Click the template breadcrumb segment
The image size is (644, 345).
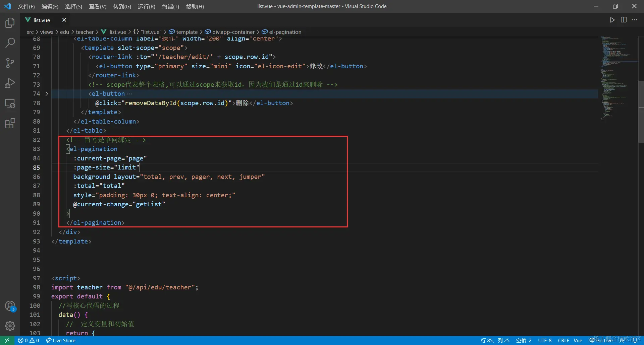tap(183, 32)
